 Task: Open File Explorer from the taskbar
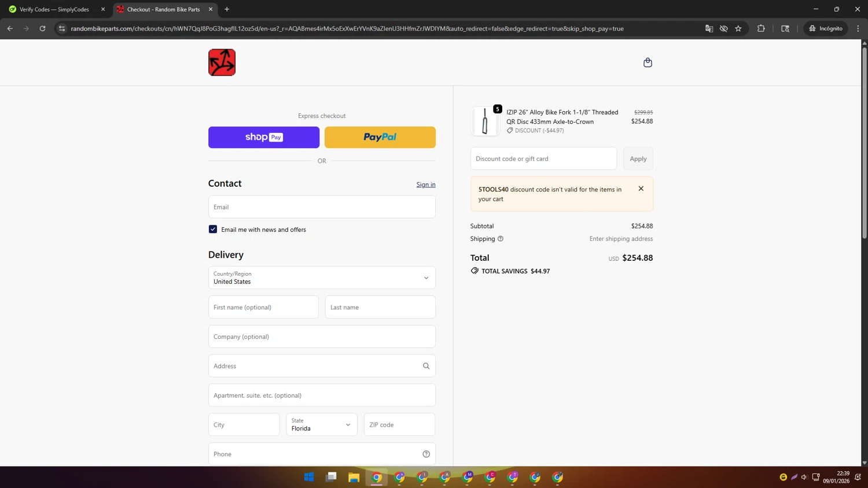click(354, 477)
